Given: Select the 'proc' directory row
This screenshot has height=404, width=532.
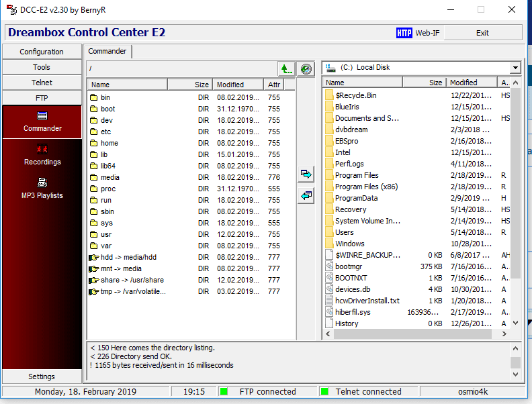Looking at the screenshot, I should click(191, 189).
